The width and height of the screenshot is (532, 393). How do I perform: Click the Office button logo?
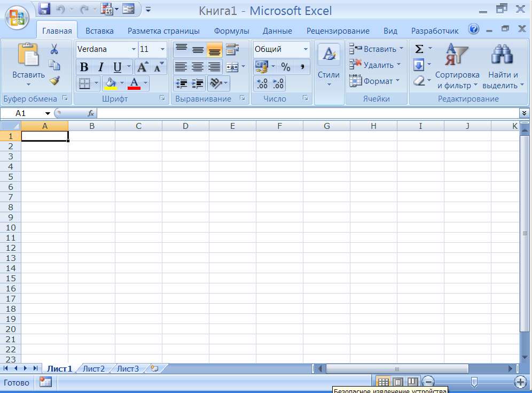click(x=17, y=17)
